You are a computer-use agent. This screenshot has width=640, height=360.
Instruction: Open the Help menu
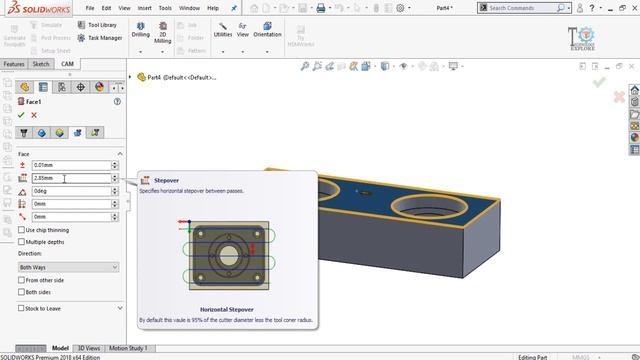(x=213, y=8)
